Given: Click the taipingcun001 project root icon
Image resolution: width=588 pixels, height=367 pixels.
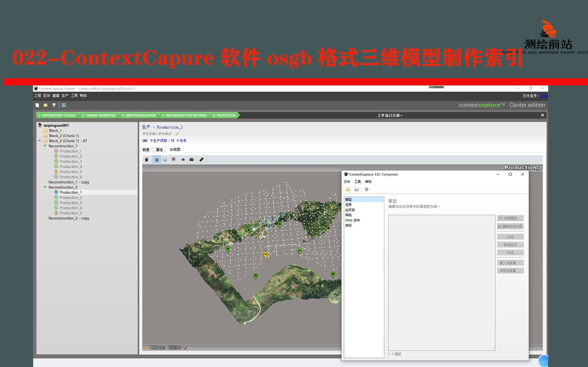Looking at the screenshot, I should click(40, 125).
